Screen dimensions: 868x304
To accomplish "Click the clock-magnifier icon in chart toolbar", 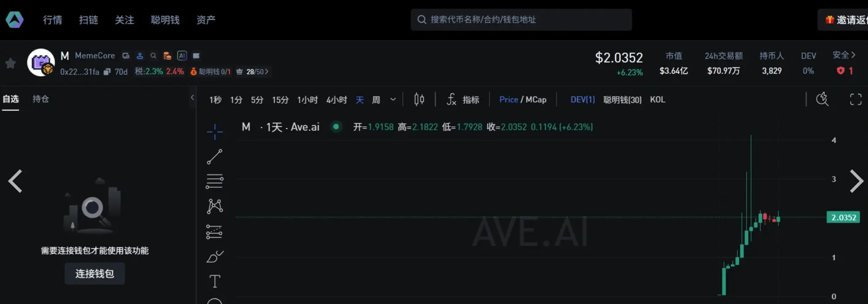I will pyautogui.click(x=822, y=99).
